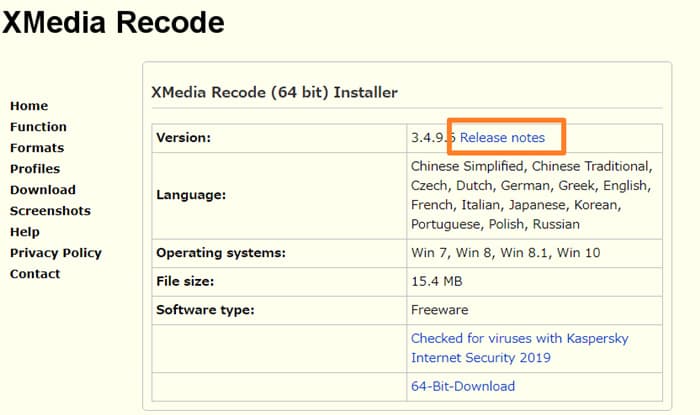Click the Operating systems row label
The height and width of the screenshot is (415, 700).
coord(218,253)
